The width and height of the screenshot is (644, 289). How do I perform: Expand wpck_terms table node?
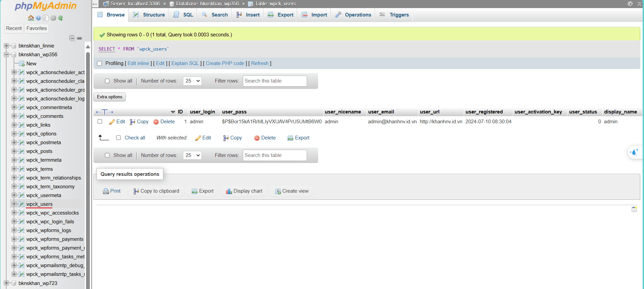(14, 169)
